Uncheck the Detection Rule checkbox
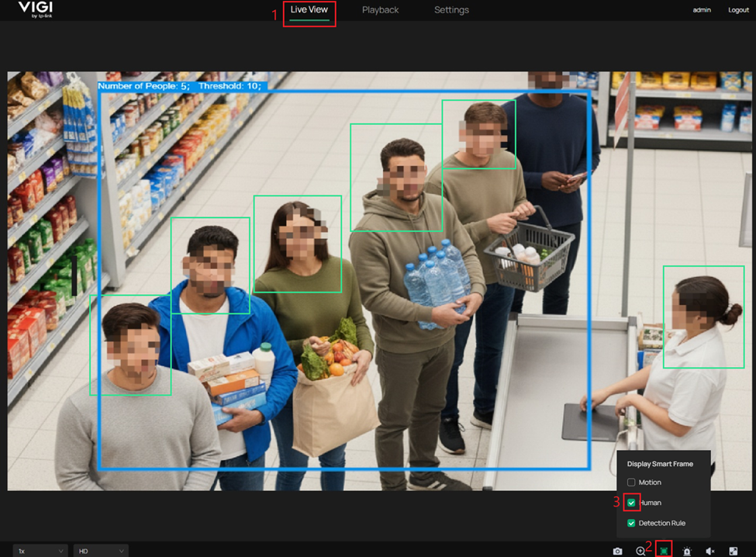756x557 pixels. coord(631,523)
